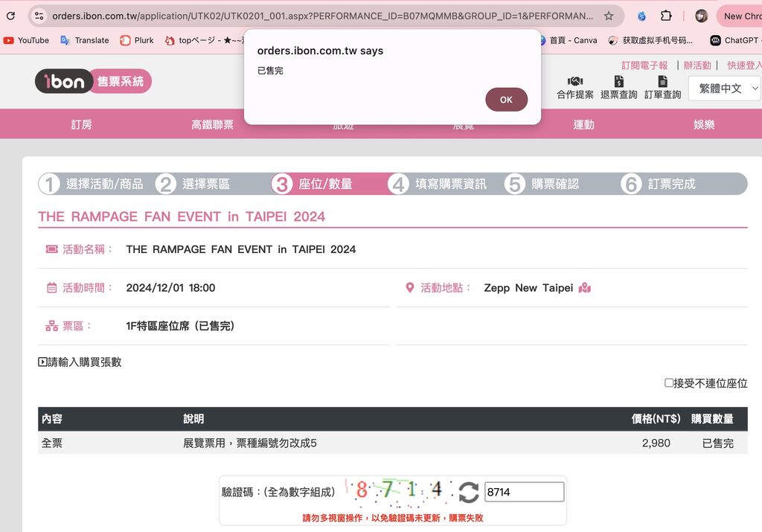
Task: Click the pink event title heading
Action: (x=182, y=217)
